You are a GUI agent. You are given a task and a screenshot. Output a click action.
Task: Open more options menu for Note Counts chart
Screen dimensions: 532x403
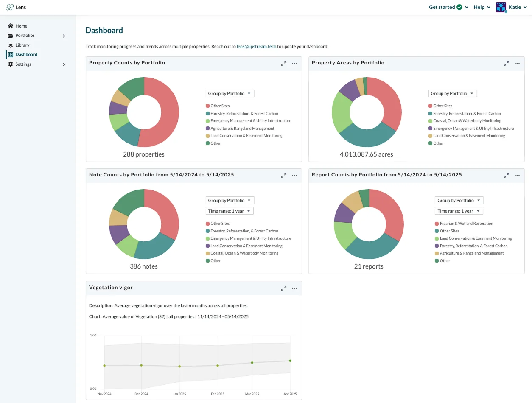point(294,176)
